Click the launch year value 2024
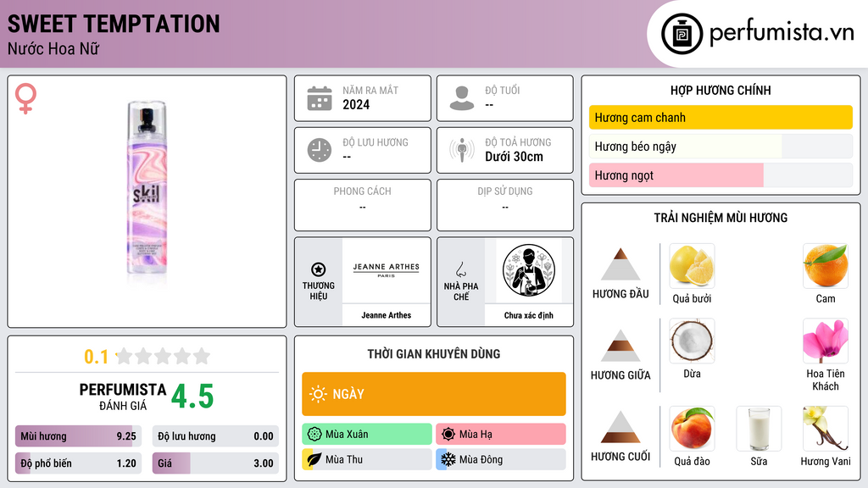This screenshot has height=488, width=868. pyautogui.click(x=356, y=104)
